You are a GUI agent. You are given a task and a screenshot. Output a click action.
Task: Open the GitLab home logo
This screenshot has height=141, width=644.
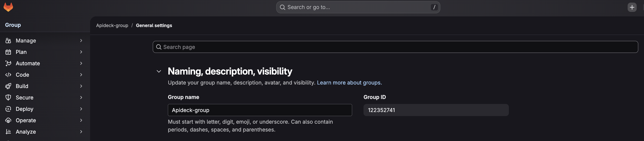coord(8,7)
